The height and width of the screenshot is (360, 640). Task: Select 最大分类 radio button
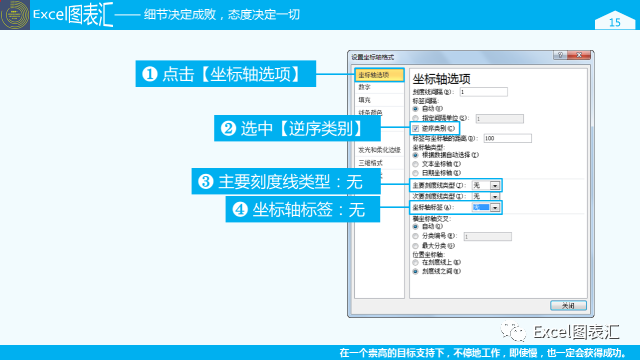pyautogui.click(x=416, y=246)
